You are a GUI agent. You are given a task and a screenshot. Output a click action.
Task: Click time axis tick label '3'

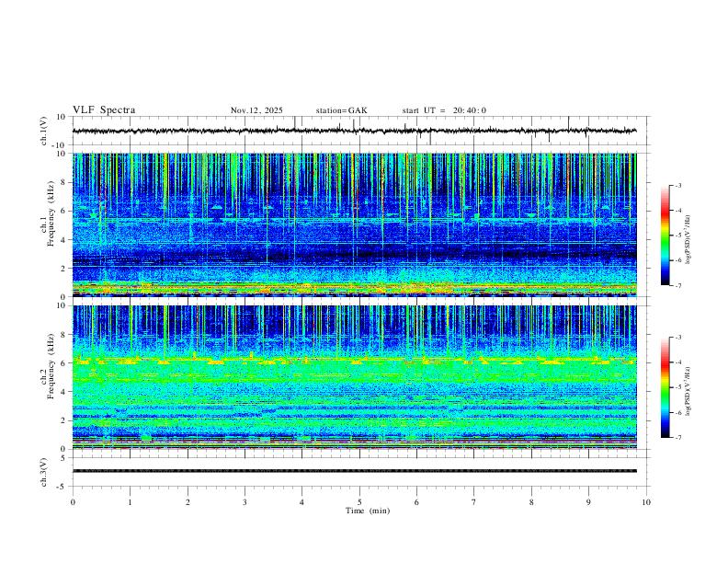click(x=245, y=502)
